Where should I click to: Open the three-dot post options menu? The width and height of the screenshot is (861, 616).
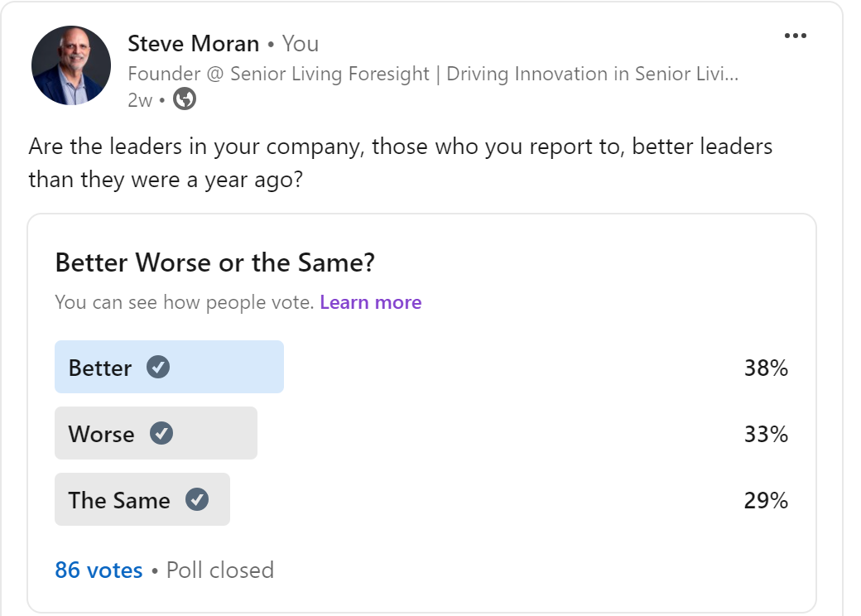(x=795, y=36)
